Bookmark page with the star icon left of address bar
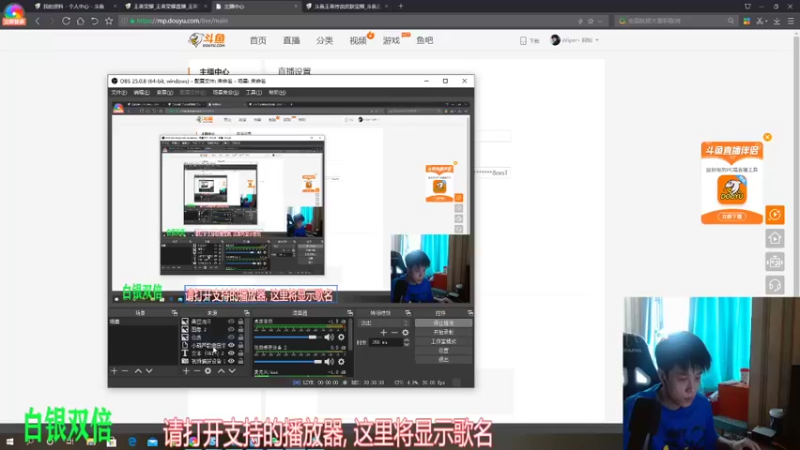 pos(109,21)
